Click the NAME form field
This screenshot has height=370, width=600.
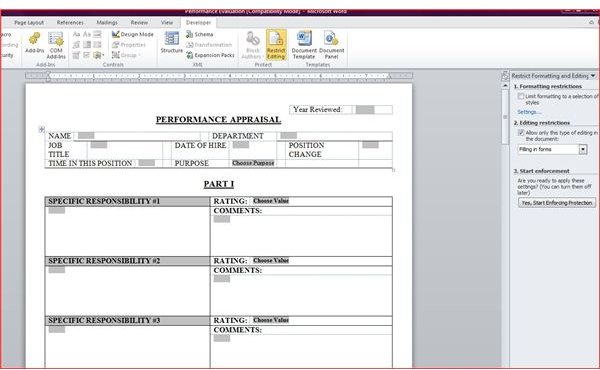(x=86, y=135)
